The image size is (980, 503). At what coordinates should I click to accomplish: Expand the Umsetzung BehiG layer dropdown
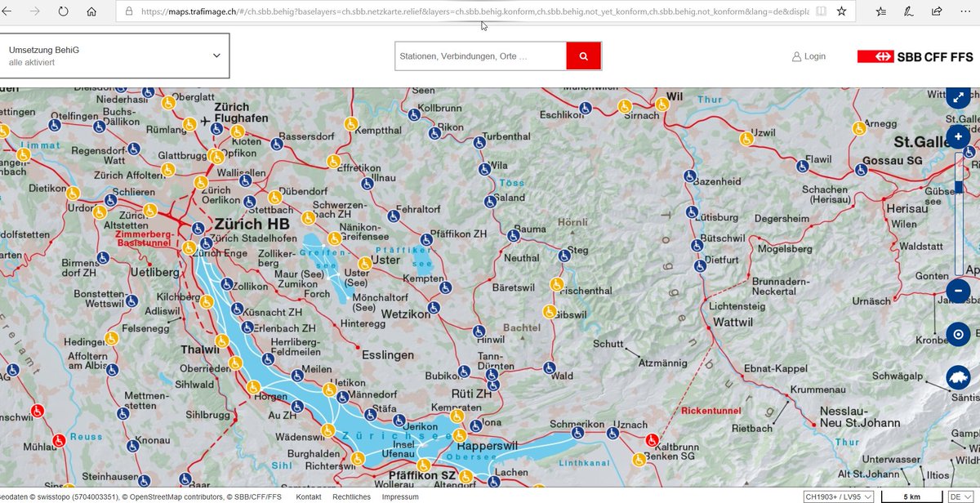(114, 56)
